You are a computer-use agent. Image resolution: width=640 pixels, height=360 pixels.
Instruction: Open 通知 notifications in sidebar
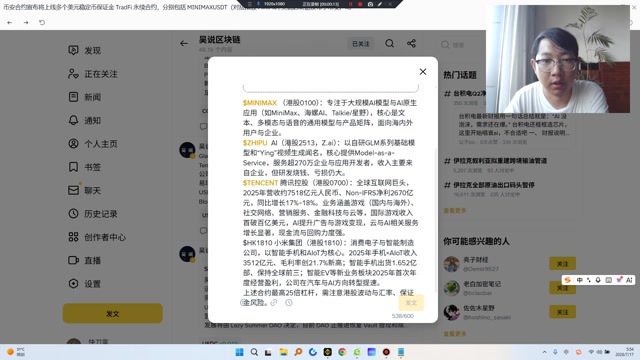tap(84, 120)
